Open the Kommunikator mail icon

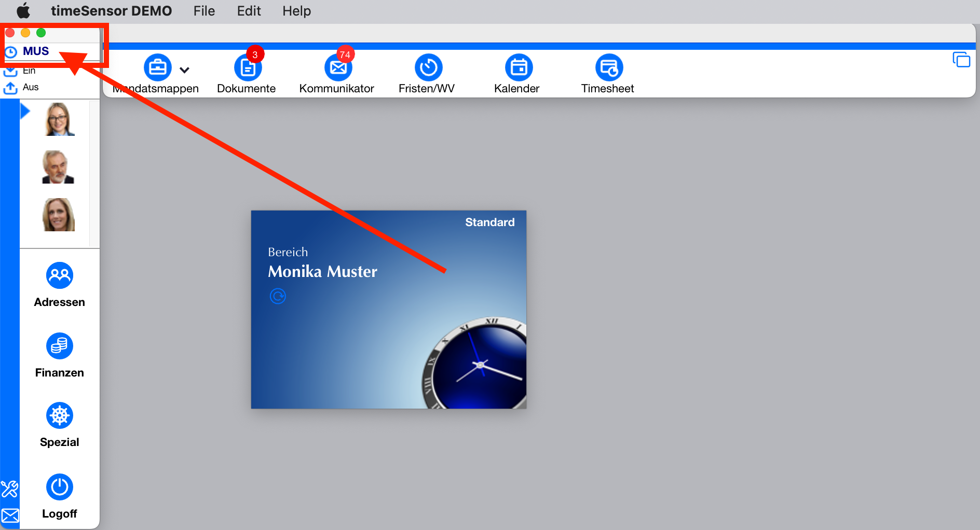coord(338,68)
